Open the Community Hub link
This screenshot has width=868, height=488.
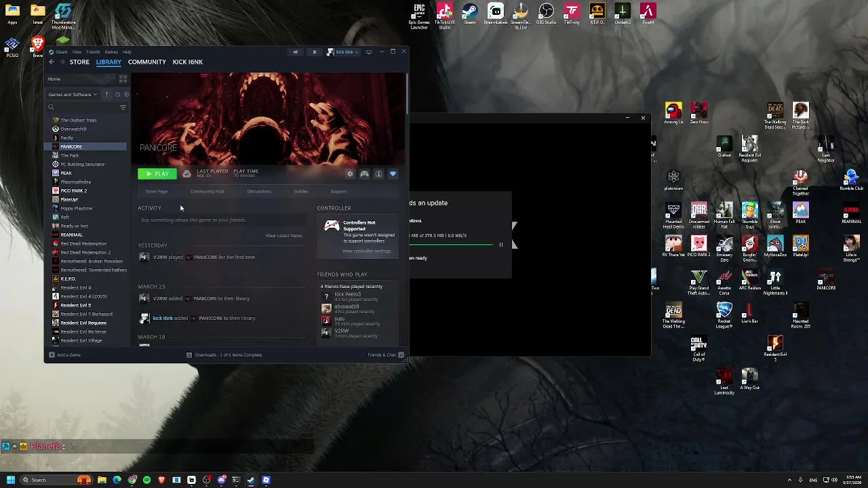[207, 191]
